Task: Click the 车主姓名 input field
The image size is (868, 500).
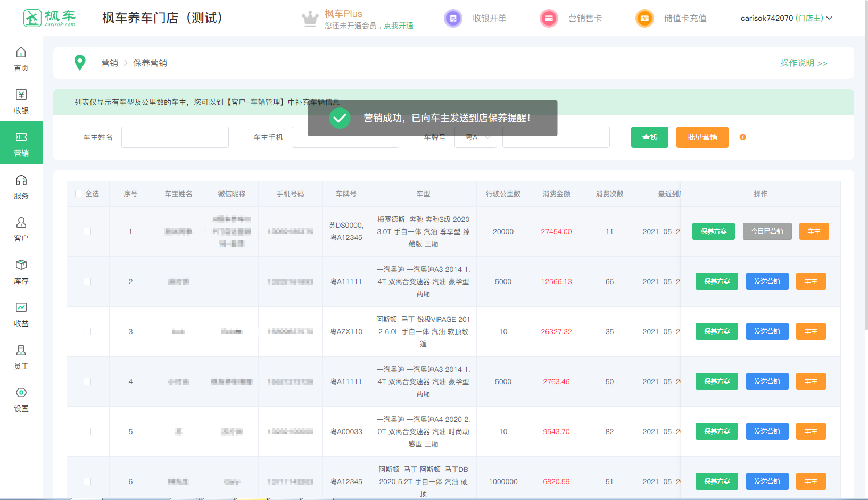Action: coord(175,137)
